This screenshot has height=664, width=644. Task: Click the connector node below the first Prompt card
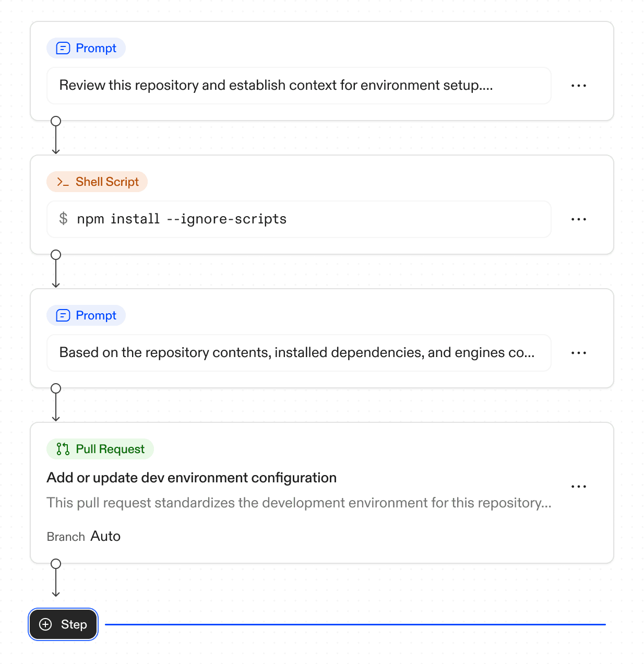click(x=56, y=121)
